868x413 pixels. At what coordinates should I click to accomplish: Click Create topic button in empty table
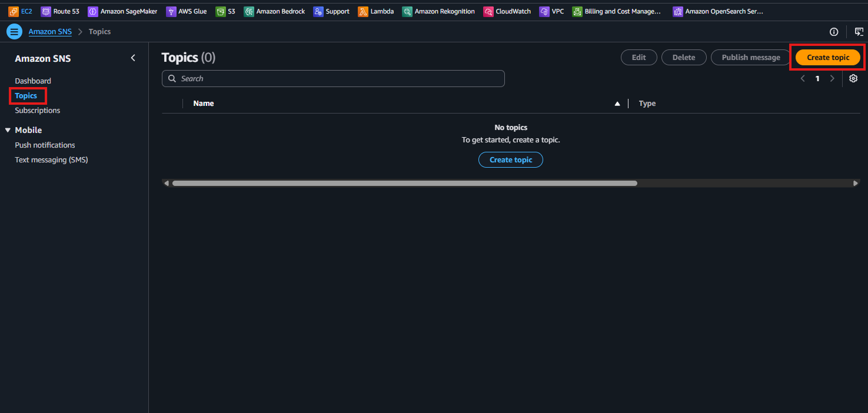511,159
